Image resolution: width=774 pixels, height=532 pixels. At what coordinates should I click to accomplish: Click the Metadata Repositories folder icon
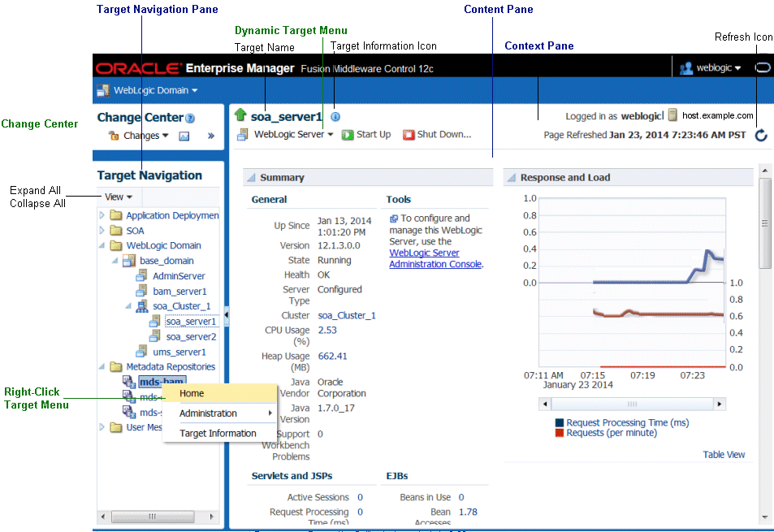(116, 366)
